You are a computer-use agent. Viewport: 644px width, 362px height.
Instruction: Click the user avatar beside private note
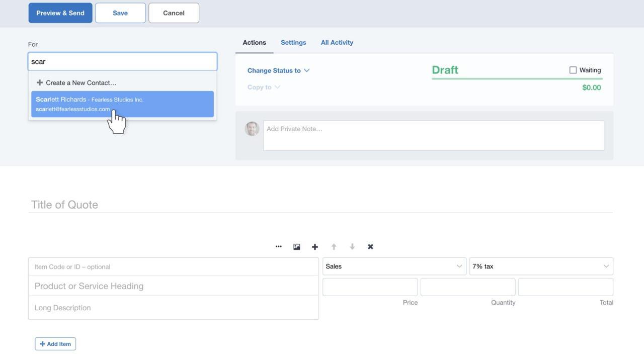(x=252, y=129)
